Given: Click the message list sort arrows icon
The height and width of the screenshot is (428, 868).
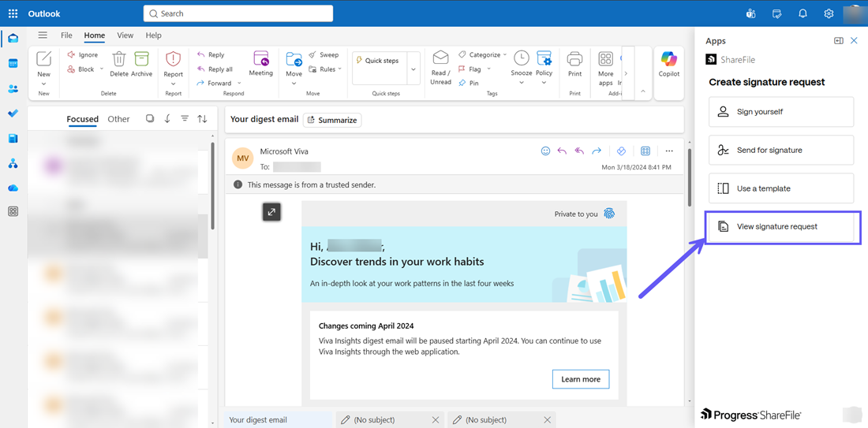Looking at the screenshot, I should [203, 119].
